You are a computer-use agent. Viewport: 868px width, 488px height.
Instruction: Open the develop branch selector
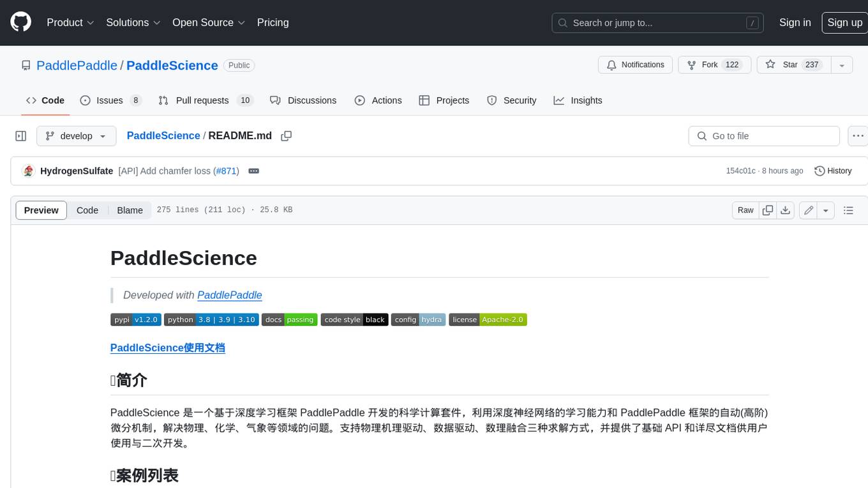(77, 136)
